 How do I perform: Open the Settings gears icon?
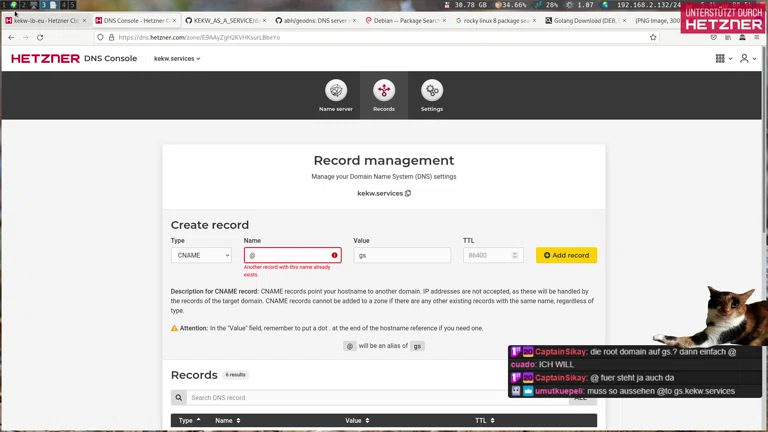(432, 90)
